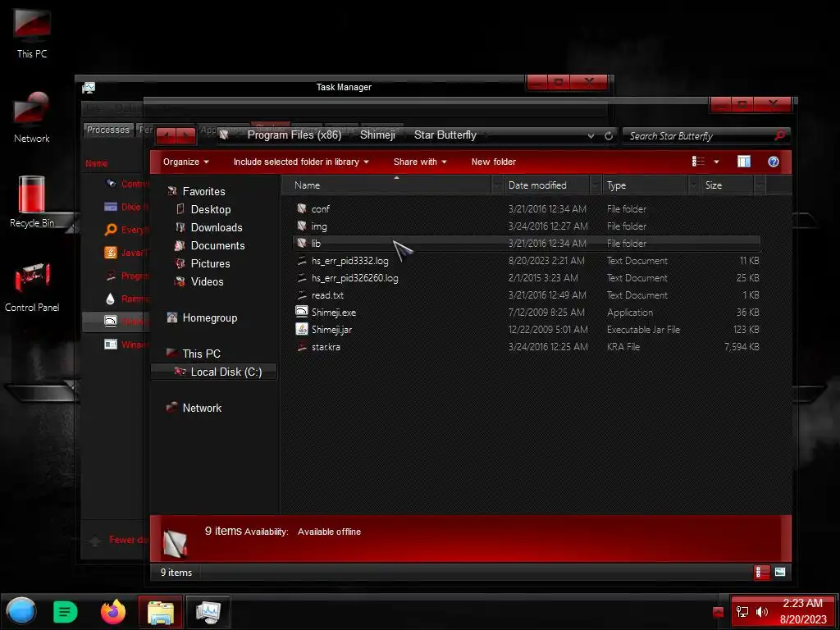This screenshot has height=630, width=840.
Task: Switch to Processes tab in Task Manager
Action: (107, 130)
